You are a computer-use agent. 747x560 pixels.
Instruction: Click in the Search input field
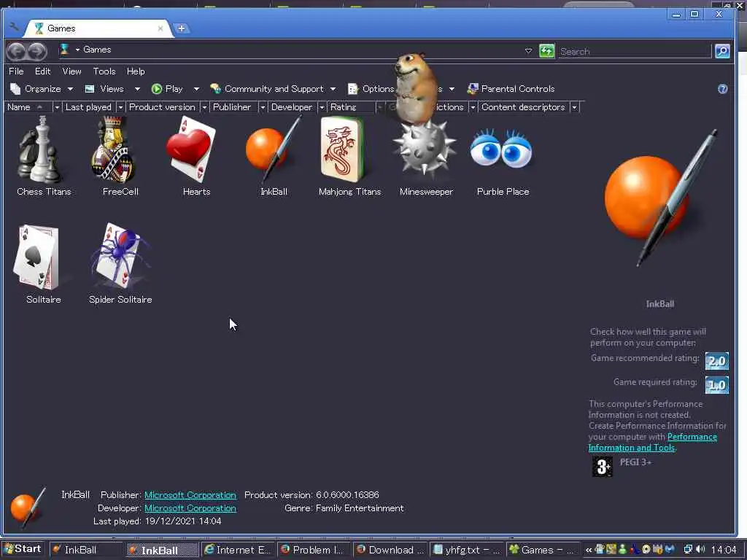635,52
